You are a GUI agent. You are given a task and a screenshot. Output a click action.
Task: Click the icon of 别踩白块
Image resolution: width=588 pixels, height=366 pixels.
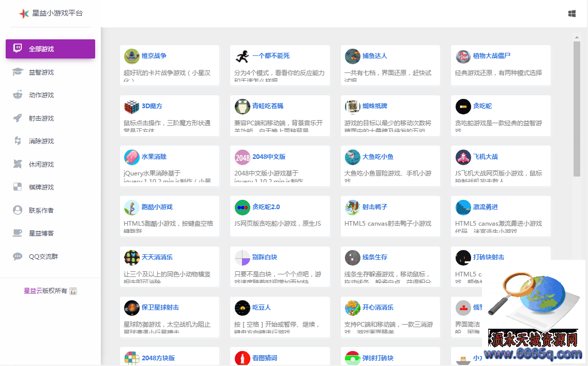tap(242, 258)
